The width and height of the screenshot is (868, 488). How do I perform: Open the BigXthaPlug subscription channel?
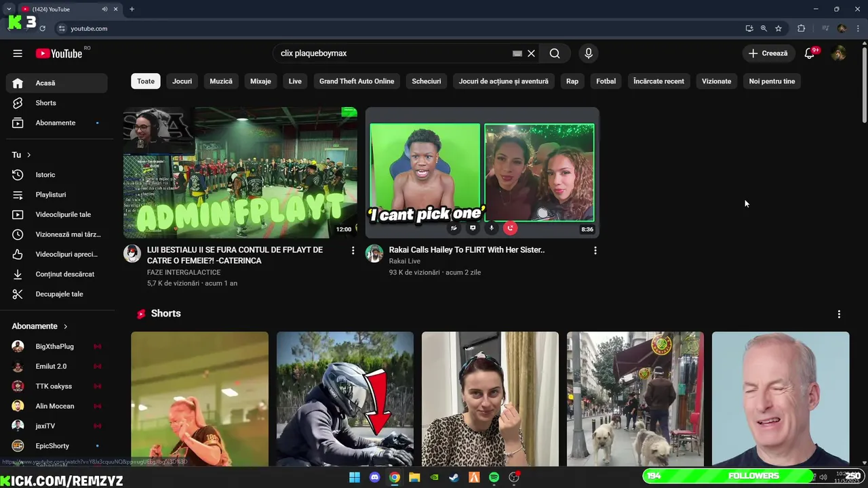click(x=57, y=346)
